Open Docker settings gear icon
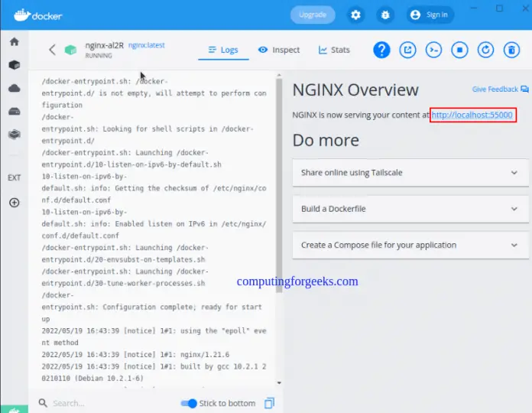Image resolution: width=532 pixels, height=413 pixels. [x=356, y=15]
